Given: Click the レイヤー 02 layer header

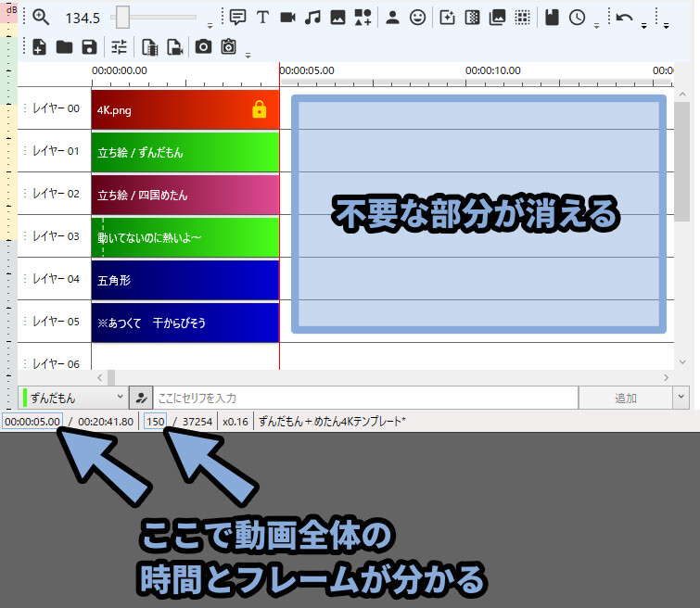Looking at the screenshot, I should [55, 194].
